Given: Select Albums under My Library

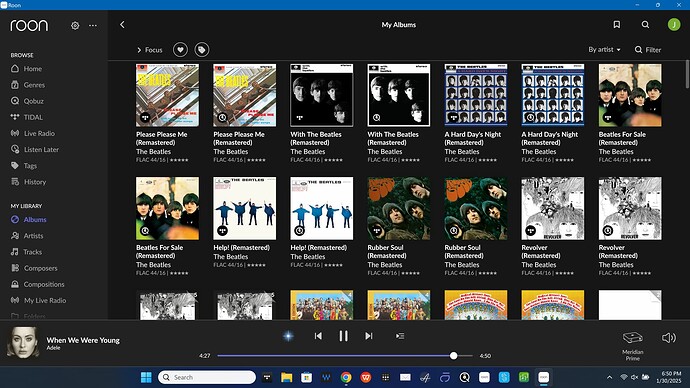Looking at the screenshot, I should [x=35, y=220].
